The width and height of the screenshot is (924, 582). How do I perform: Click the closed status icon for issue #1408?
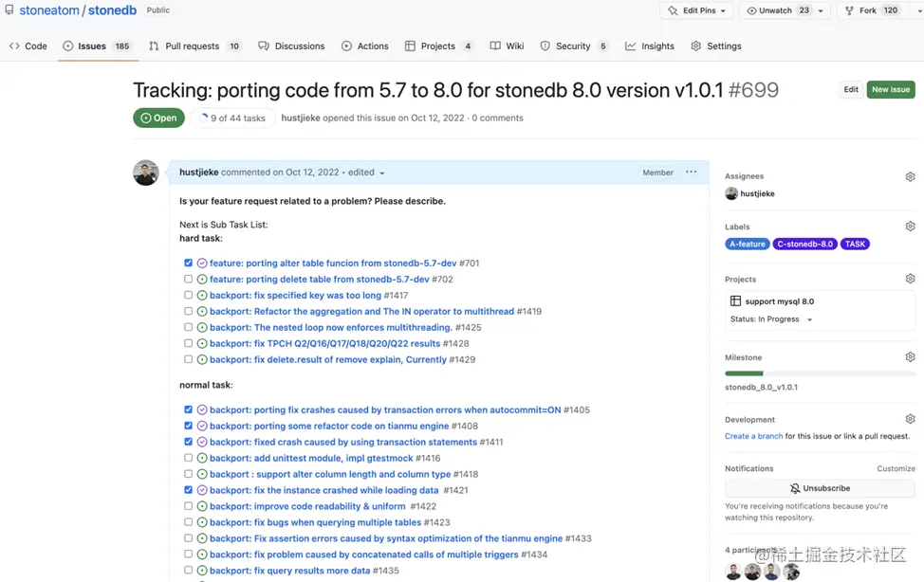pyautogui.click(x=201, y=426)
